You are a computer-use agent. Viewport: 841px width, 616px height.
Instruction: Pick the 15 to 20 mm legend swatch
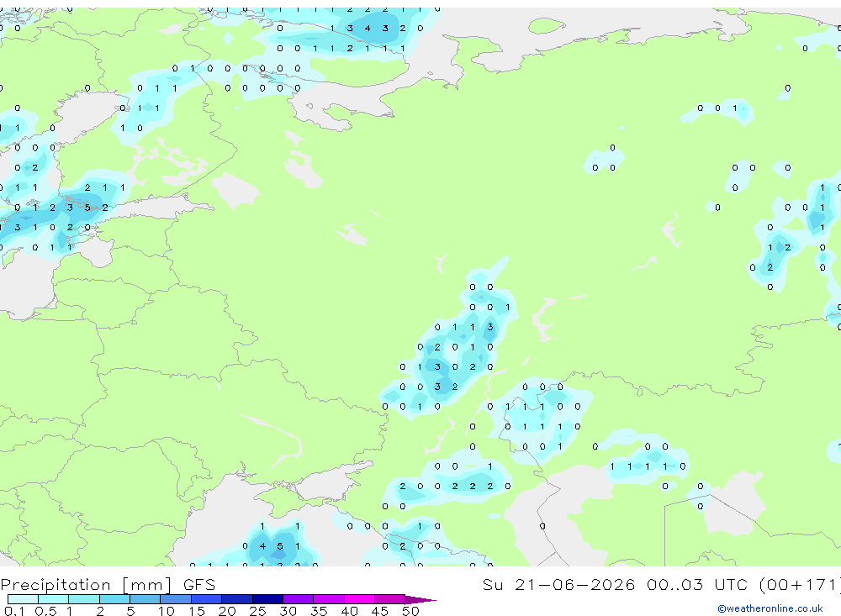207,599
